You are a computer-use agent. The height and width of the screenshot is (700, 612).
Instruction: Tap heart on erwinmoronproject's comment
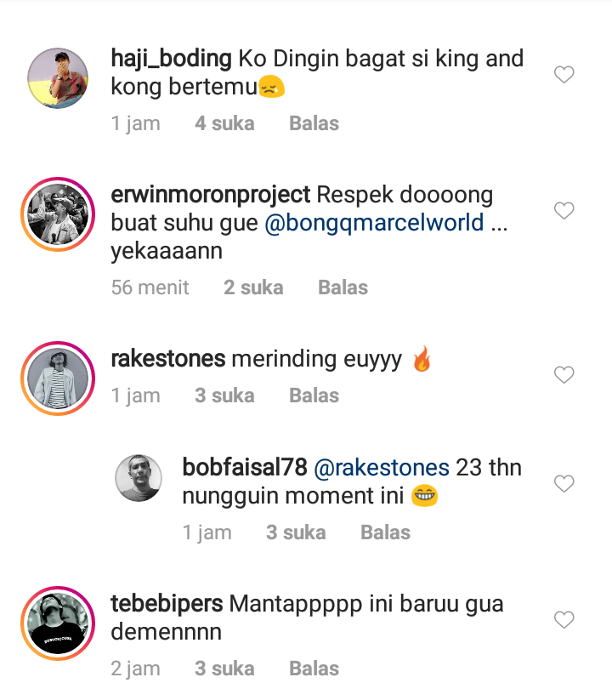pos(564,210)
